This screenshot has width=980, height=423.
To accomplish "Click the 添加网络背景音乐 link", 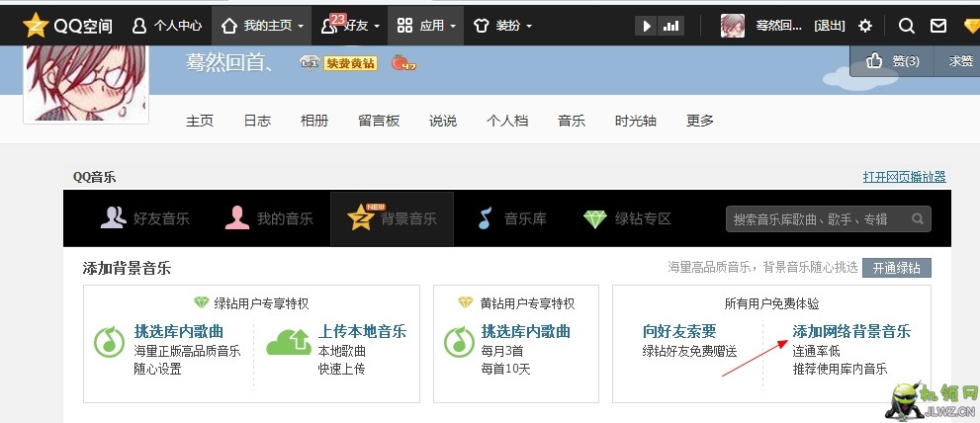I will point(851,331).
